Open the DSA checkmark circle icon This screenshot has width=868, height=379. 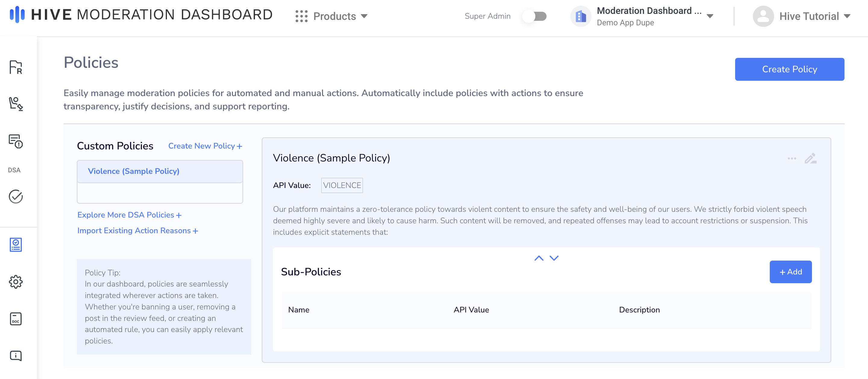click(x=15, y=196)
